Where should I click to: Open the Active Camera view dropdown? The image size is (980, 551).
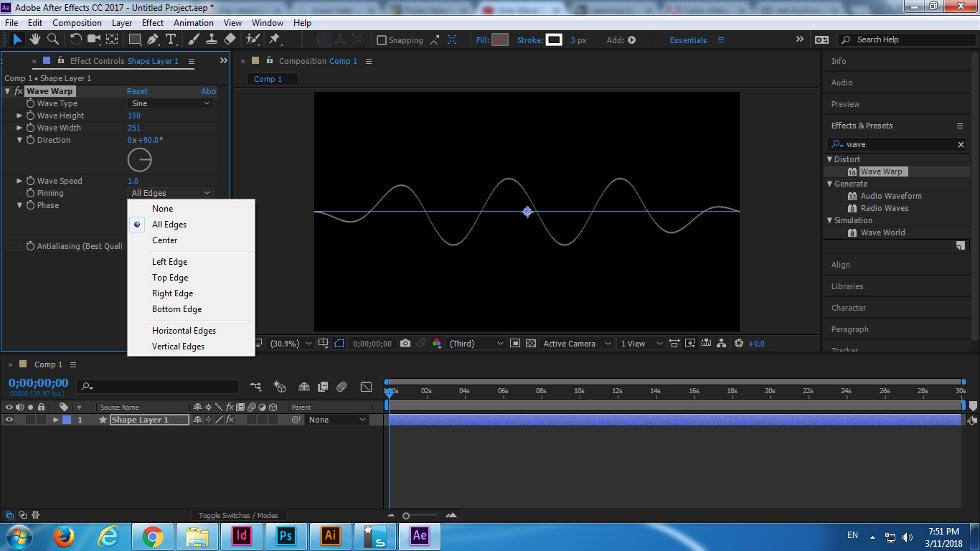(x=576, y=343)
